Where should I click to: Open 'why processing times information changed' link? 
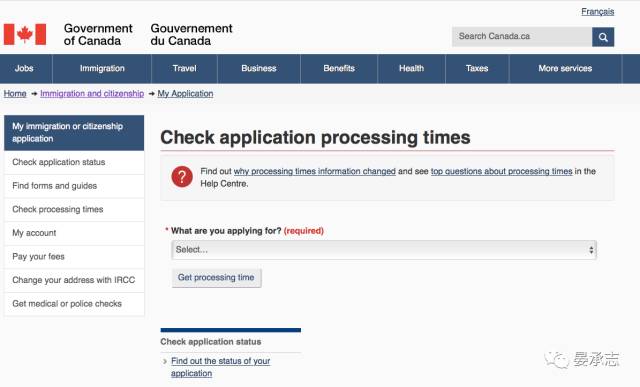pyautogui.click(x=314, y=171)
